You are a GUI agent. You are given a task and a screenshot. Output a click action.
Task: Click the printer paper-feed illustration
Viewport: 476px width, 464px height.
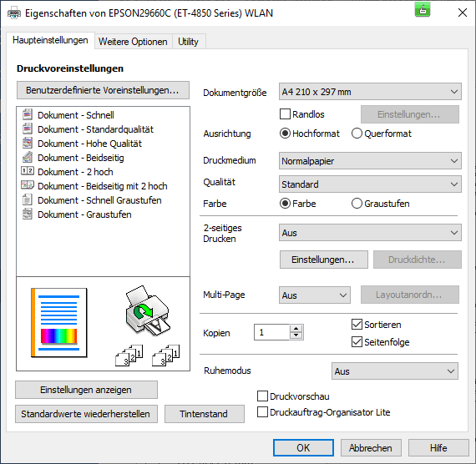[x=148, y=310]
